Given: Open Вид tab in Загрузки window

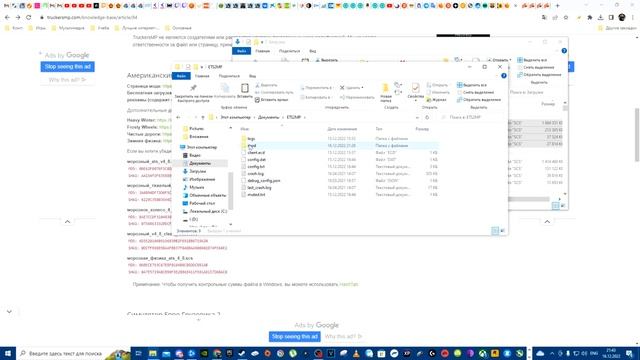Looking at the screenshot, I should pyautogui.click(x=312, y=51).
